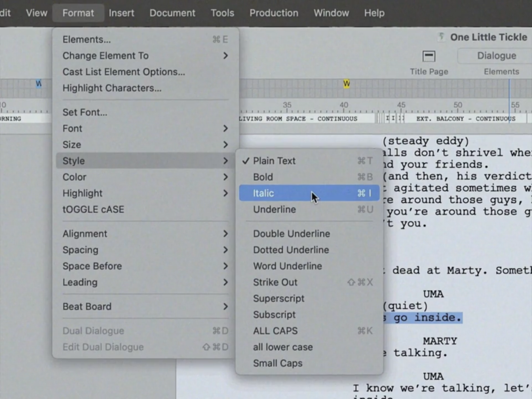Choose Small Caps style
This screenshot has height=399, width=532.
tap(277, 363)
